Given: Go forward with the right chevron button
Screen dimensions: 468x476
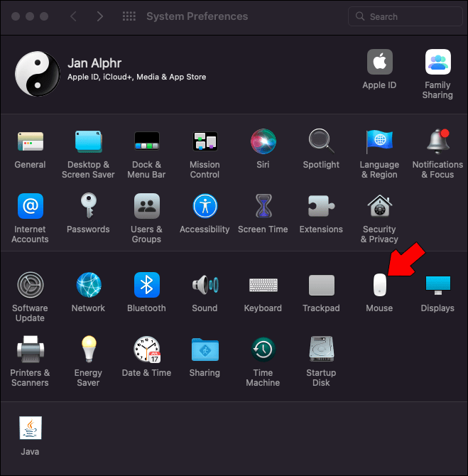Looking at the screenshot, I should tap(100, 16).
